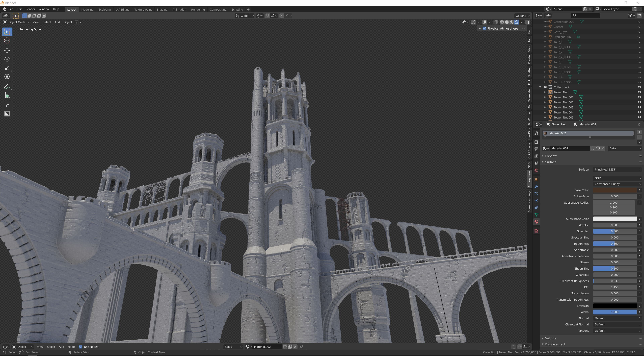The height and width of the screenshot is (356, 644).
Task: Open the Render properties camera tab
Action: 536,142
